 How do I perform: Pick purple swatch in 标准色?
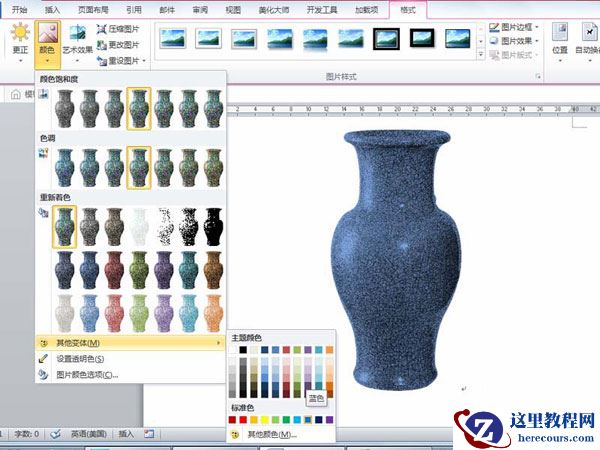[329, 420]
